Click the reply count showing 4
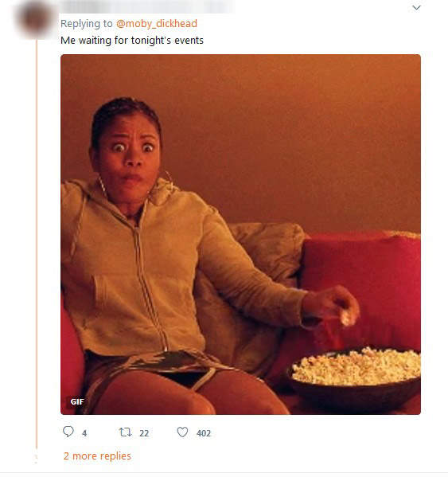 pos(84,433)
